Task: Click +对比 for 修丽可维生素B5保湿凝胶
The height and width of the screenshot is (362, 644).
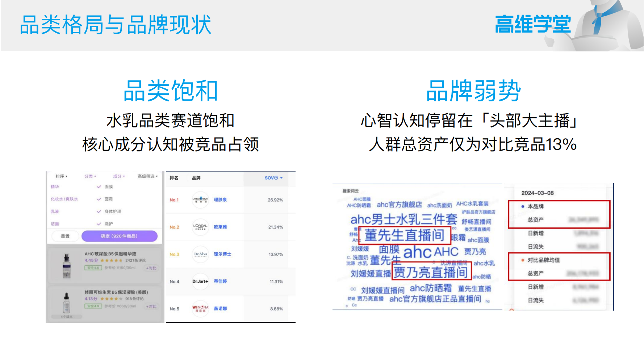Action: (151, 307)
